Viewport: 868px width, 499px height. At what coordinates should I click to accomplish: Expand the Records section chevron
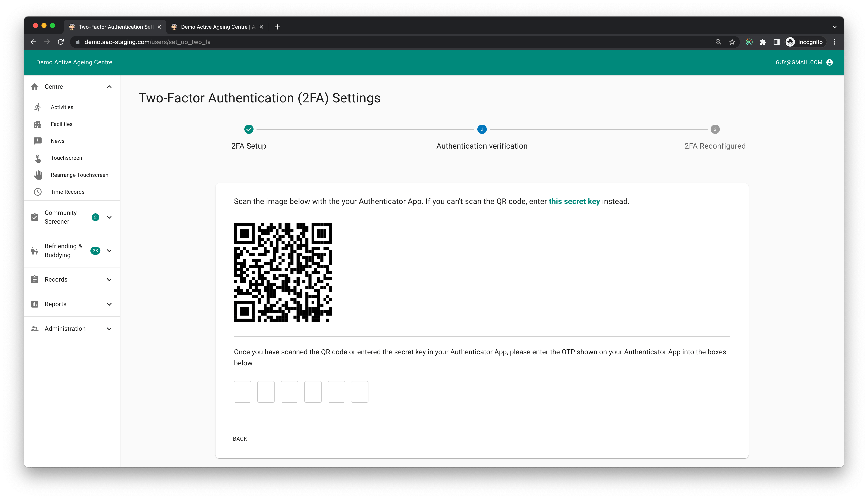coord(109,280)
